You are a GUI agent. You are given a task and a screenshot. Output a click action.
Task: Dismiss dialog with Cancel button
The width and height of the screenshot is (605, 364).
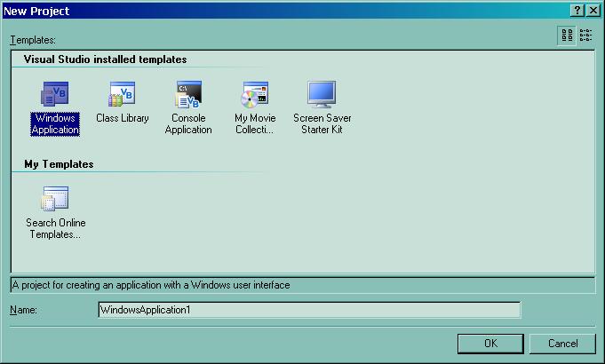coord(562,344)
